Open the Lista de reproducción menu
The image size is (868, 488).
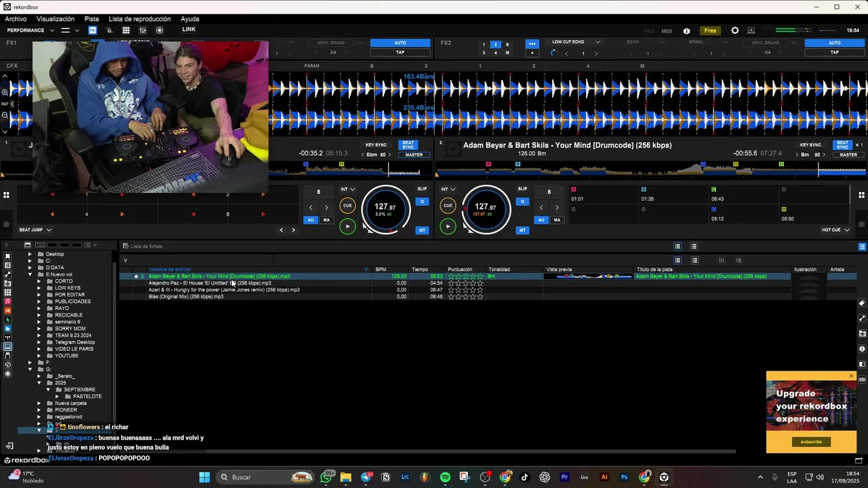(140, 19)
